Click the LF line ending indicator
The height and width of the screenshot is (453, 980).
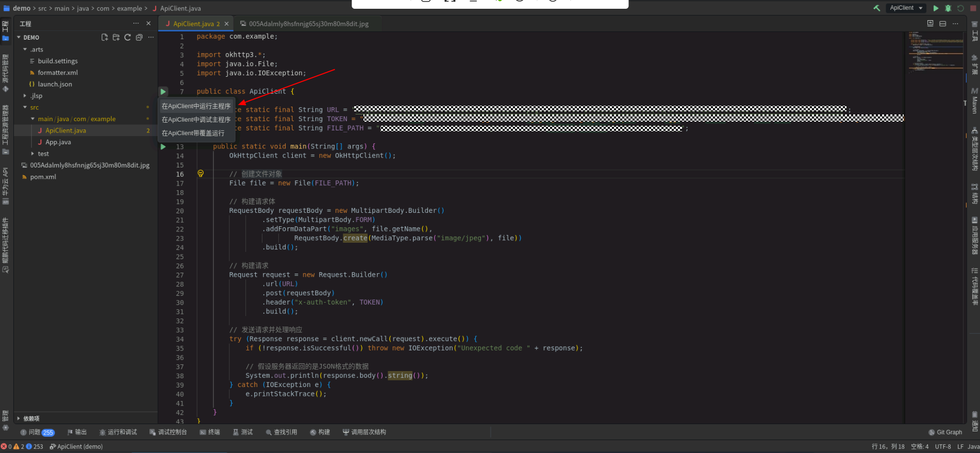(960, 447)
